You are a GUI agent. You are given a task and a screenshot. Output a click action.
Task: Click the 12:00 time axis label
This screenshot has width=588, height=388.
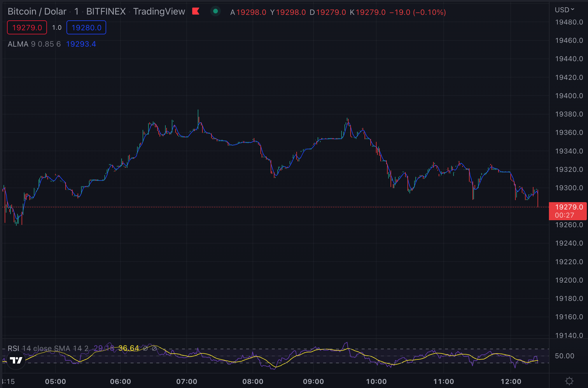click(511, 382)
